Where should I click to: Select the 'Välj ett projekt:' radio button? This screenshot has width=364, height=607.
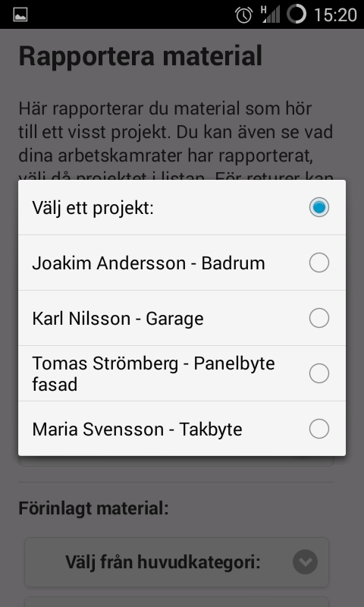pos(319,207)
